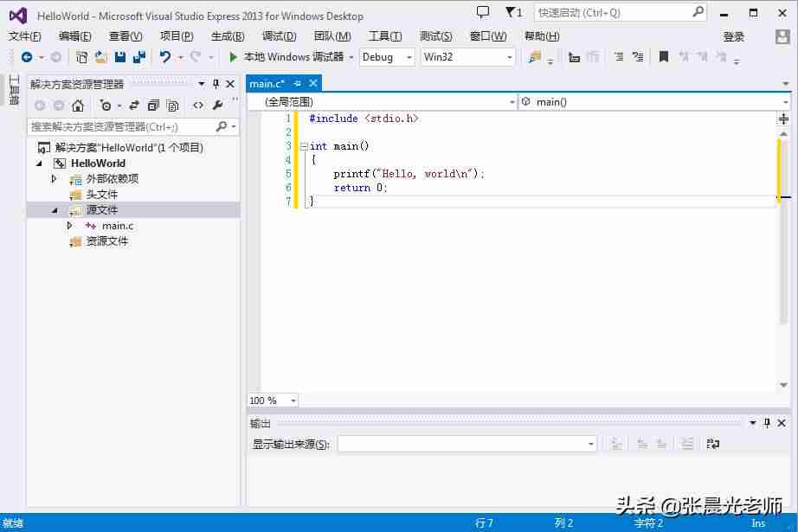Save main.c with the single floppy icon

point(120,57)
